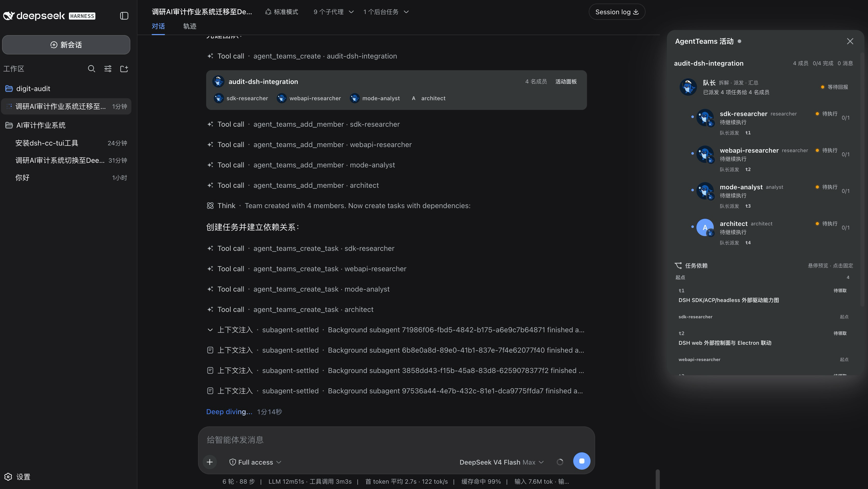This screenshot has width=868, height=489.
Task: Click architect avatar in activity panel
Action: click(705, 228)
